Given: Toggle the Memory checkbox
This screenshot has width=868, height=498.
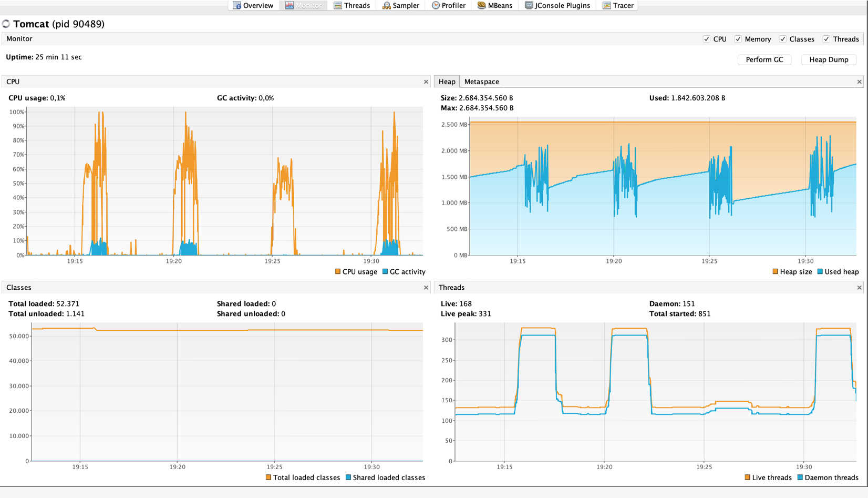Looking at the screenshot, I should [738, 39].
